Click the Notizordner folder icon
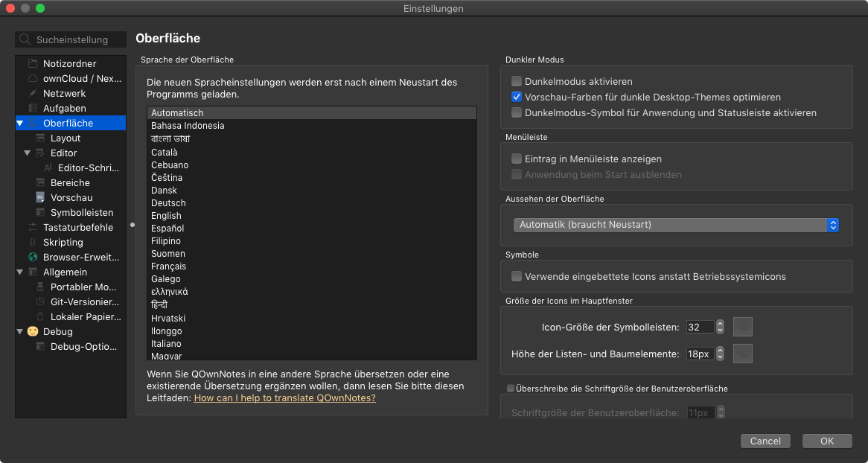The image size is (868, 463). click(x=33, y=64)
